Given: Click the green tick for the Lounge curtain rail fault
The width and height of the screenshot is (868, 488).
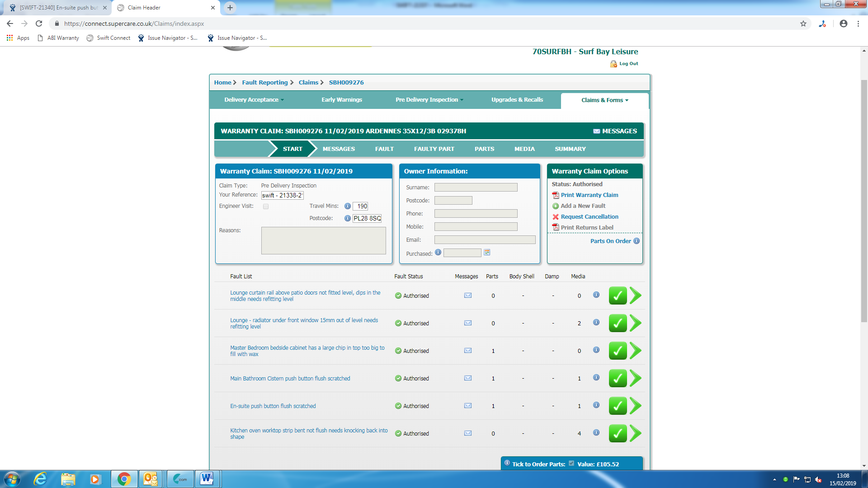Looking at the screenshot, I should point(618,296).
